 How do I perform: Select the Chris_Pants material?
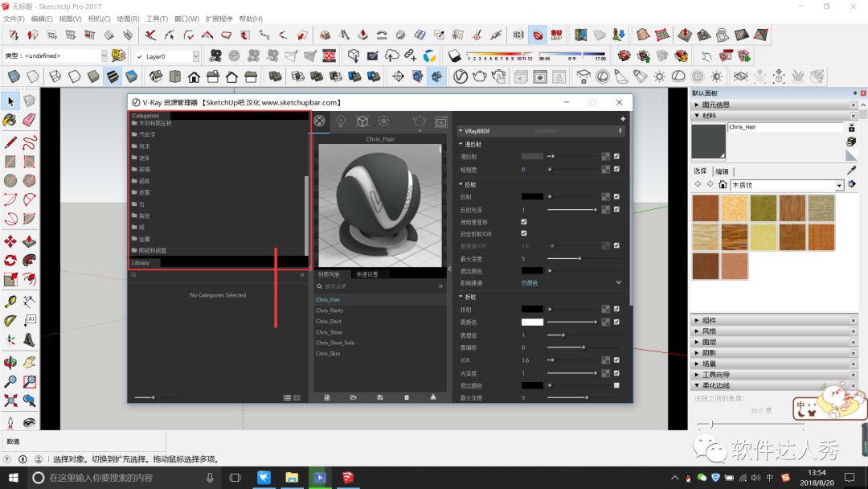coord(330,310)
